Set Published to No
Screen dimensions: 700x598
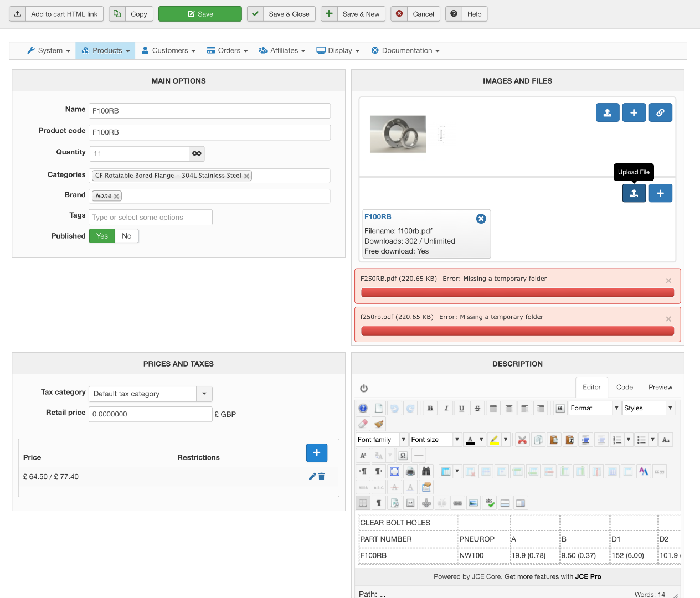(127, 236)
